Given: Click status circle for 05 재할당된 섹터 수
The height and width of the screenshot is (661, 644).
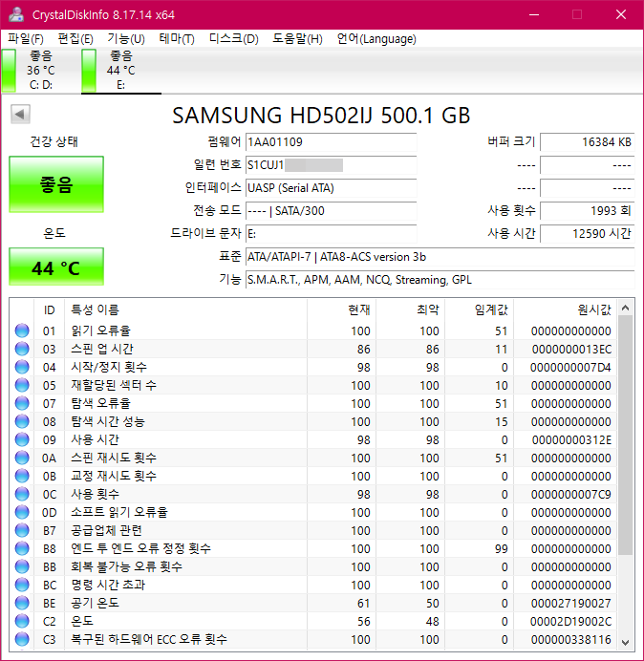Looking at the screenshot, I should (x=22, y=385).
